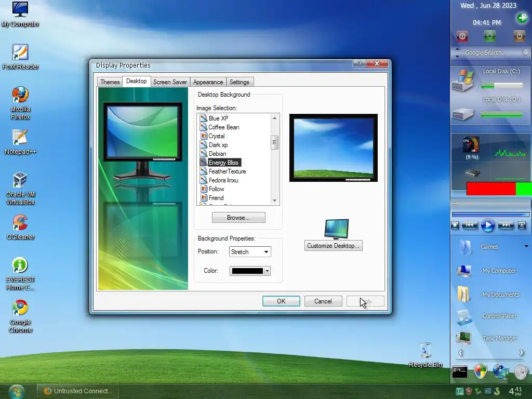Launch Google Chrome desktop shortcut
Image resolution: width=532 pixels, height=399 pixels.
click(20, 316)
